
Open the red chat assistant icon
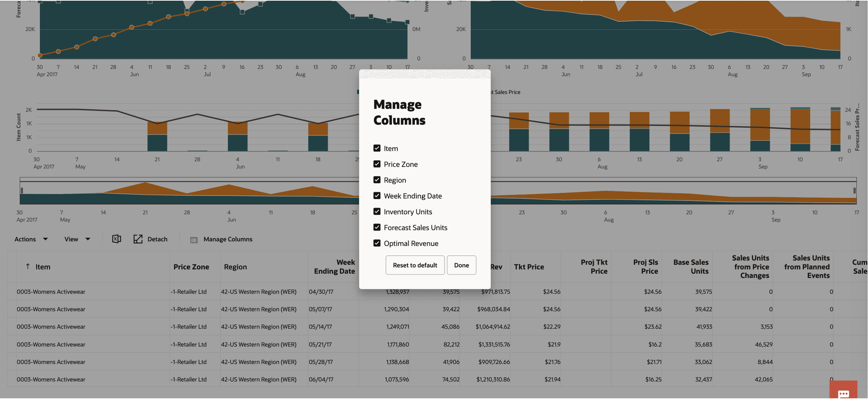click(x=843, y=392)
